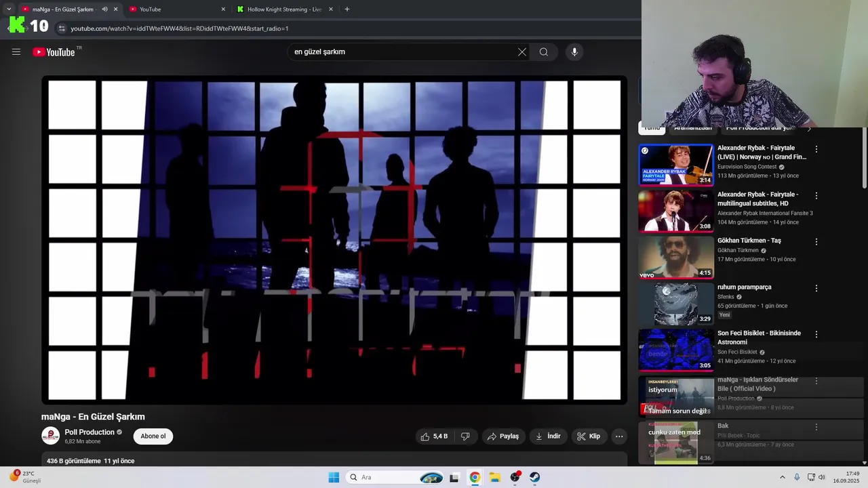Close the Hollow Knight Streaming tab
868x488 pixels.
[331, 9]
